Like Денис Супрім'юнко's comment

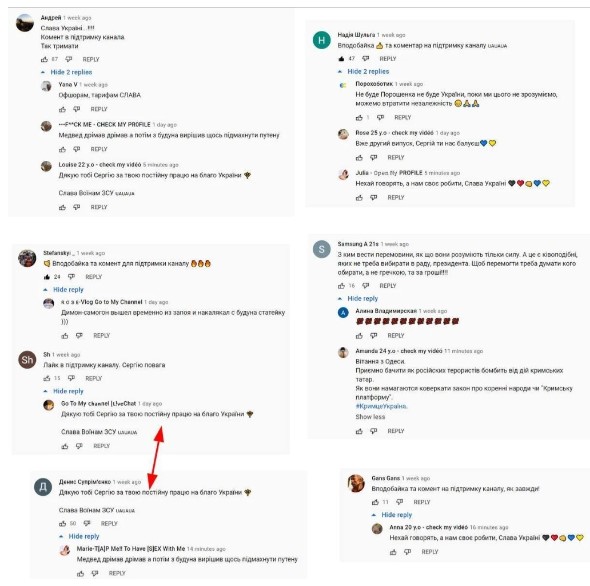coord(62,523)
